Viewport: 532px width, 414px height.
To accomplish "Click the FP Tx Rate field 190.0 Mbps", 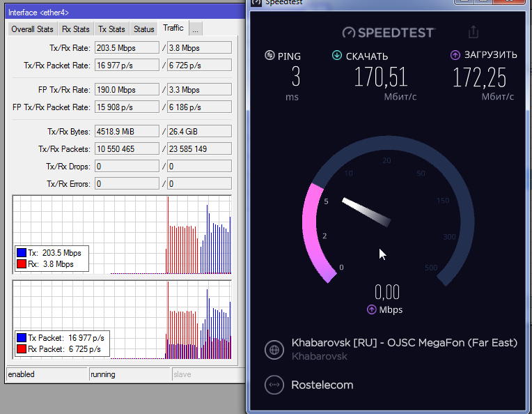I will [127, 90].
